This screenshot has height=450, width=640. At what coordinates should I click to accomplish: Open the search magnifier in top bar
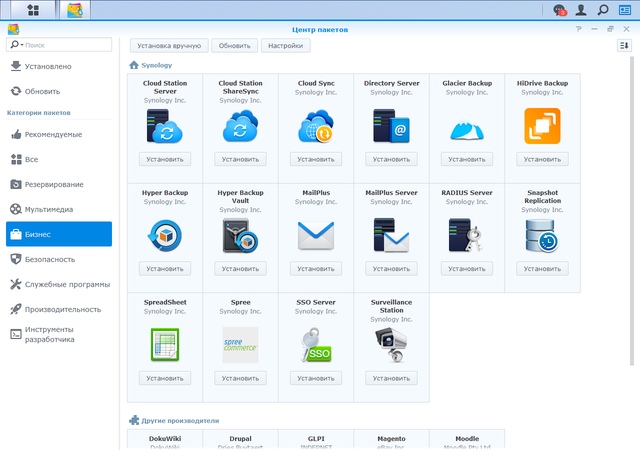[x=603, y=9]
